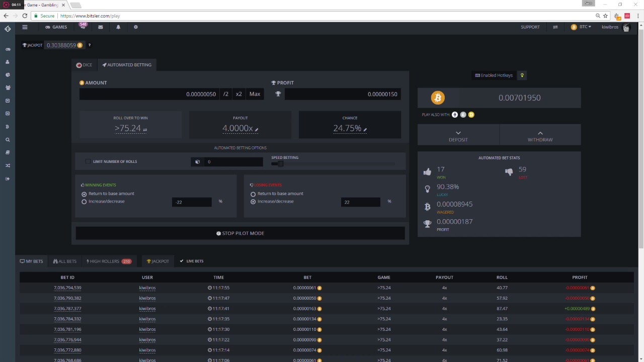Open the pie chart statistics sidebar icon
644x362 pixels.
pyautogui.click(x=8, y=74)
